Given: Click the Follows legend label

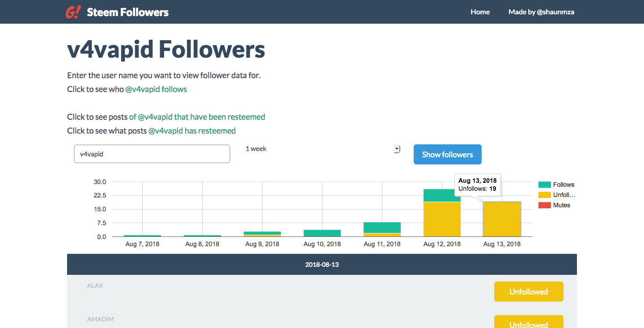Looking at the screenshot, I should [563, 185].
